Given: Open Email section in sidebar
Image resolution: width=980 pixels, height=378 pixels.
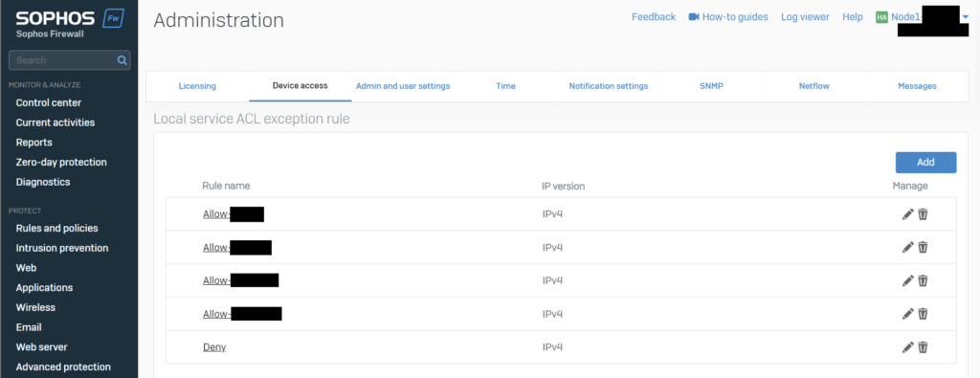Looking at the screenshot, I should 29,326.
